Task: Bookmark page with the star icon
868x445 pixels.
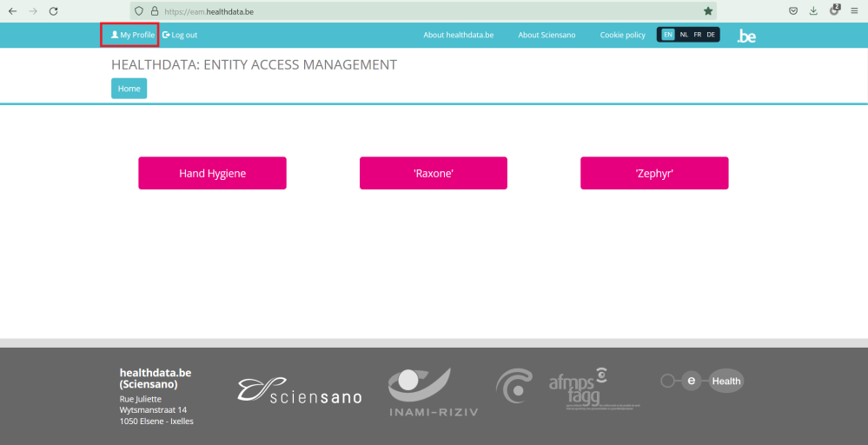Action: click(708, 11)
